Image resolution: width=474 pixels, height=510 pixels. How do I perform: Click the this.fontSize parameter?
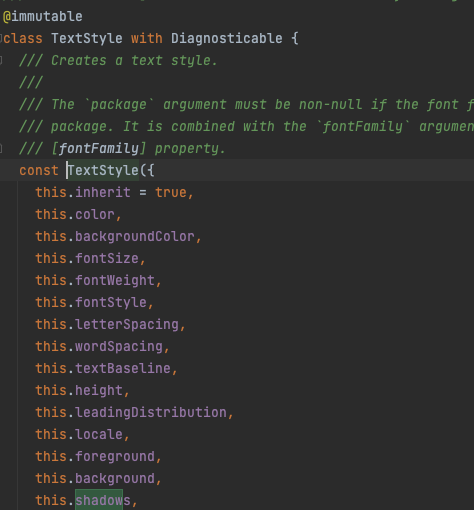pos(90,258)
